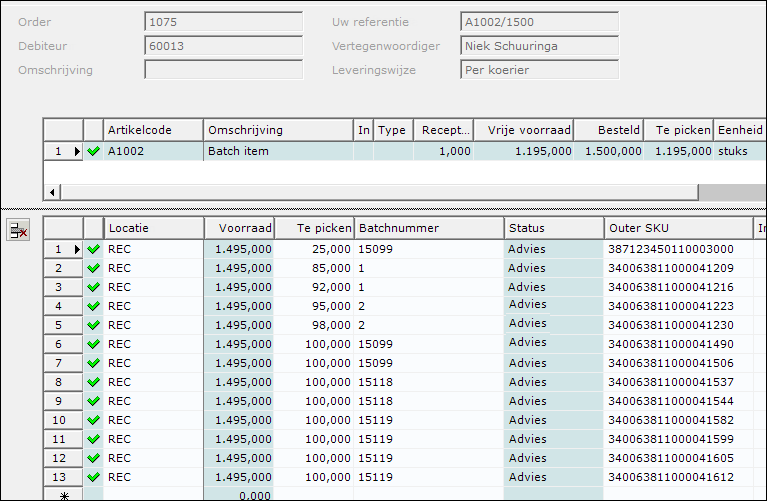Screen dimensions: 767x501
Task: Click the Uw referentie field A1002/1500
Action: click(x=540, y=22)
